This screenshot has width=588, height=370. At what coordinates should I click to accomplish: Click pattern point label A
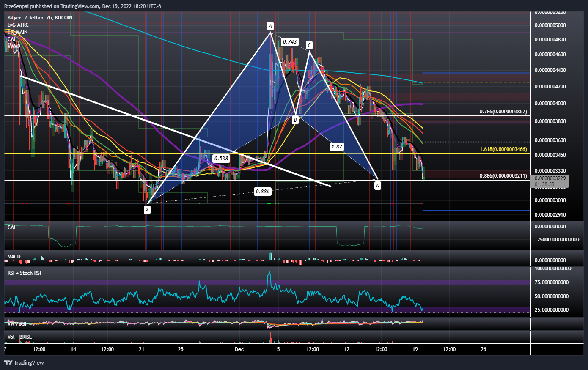(x=270, y=26)
